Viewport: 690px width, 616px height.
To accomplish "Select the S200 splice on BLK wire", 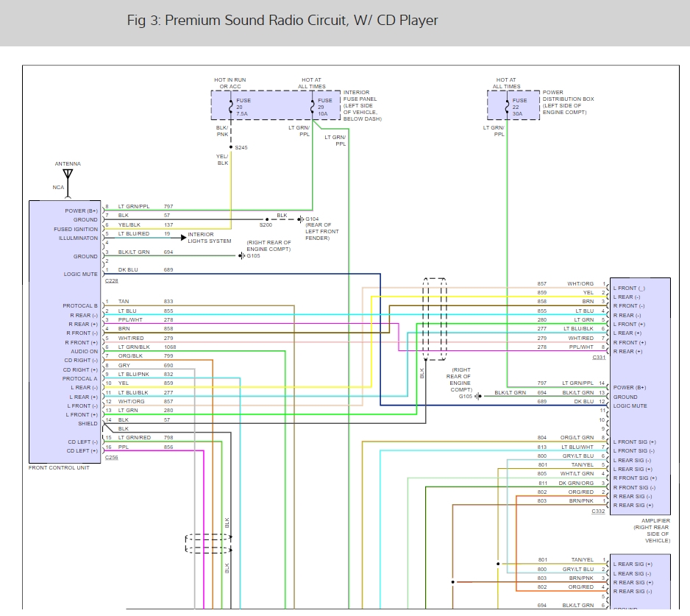I will click(266, 219).
